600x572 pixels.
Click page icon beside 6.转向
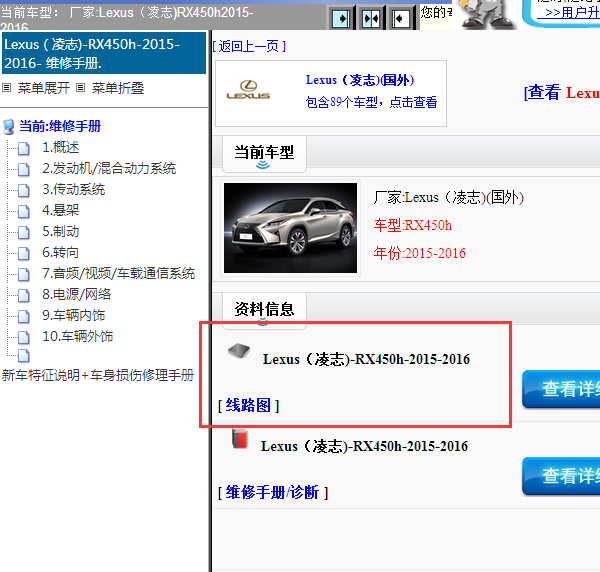24,253
